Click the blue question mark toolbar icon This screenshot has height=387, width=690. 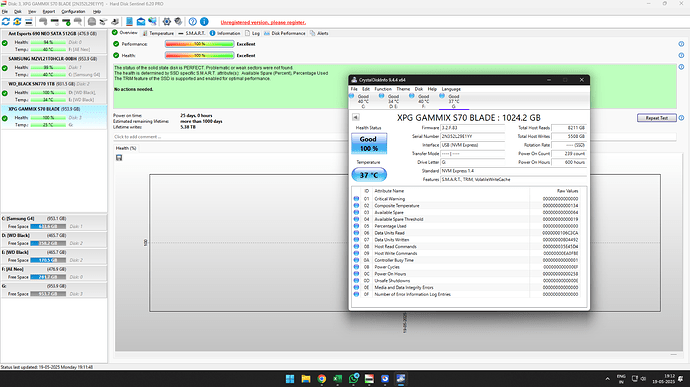(193, 21)
